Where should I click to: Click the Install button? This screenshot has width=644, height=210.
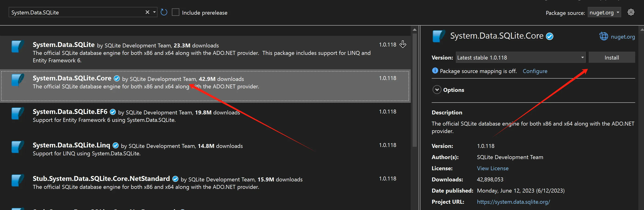coord(611,57)
